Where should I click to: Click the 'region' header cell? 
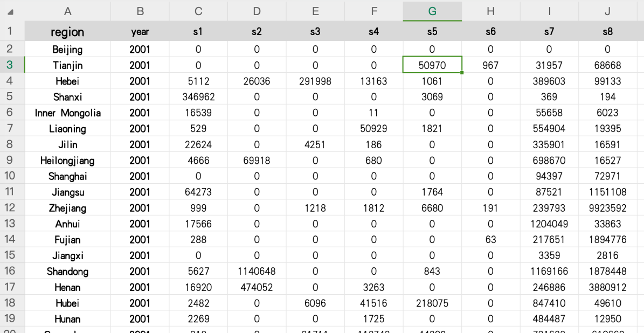pos(67,32)
